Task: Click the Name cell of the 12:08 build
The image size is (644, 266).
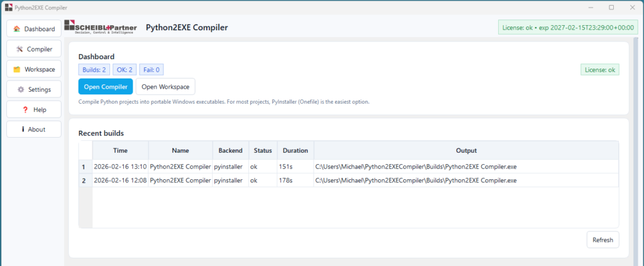Action: point(180,180)
